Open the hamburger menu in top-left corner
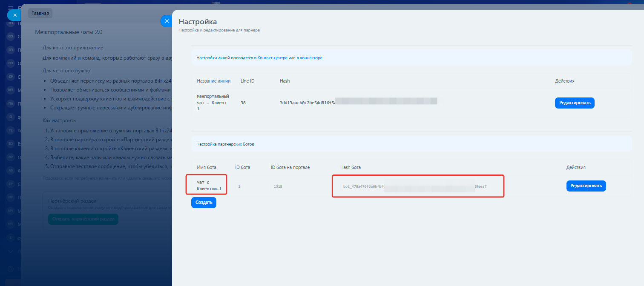 click(x=11, y=7)
